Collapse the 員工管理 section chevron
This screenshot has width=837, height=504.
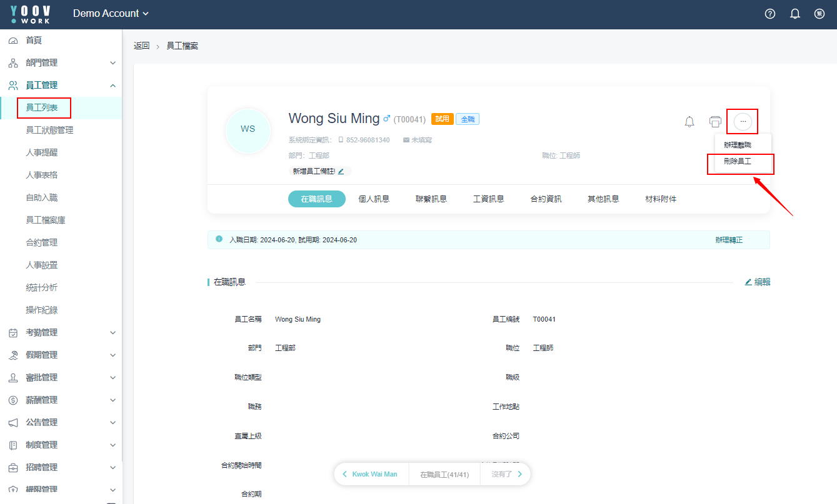[113, 86]
